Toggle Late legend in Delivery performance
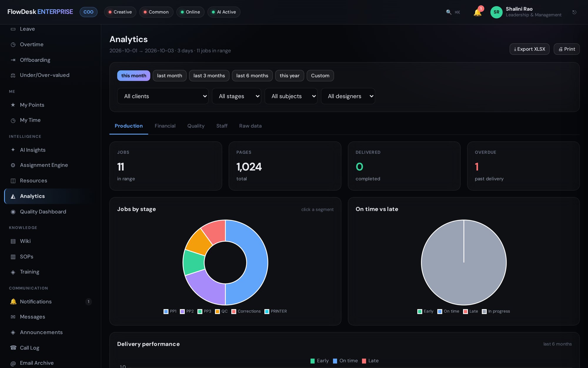Viewport: 588px width, 368px height. point(370,361)
